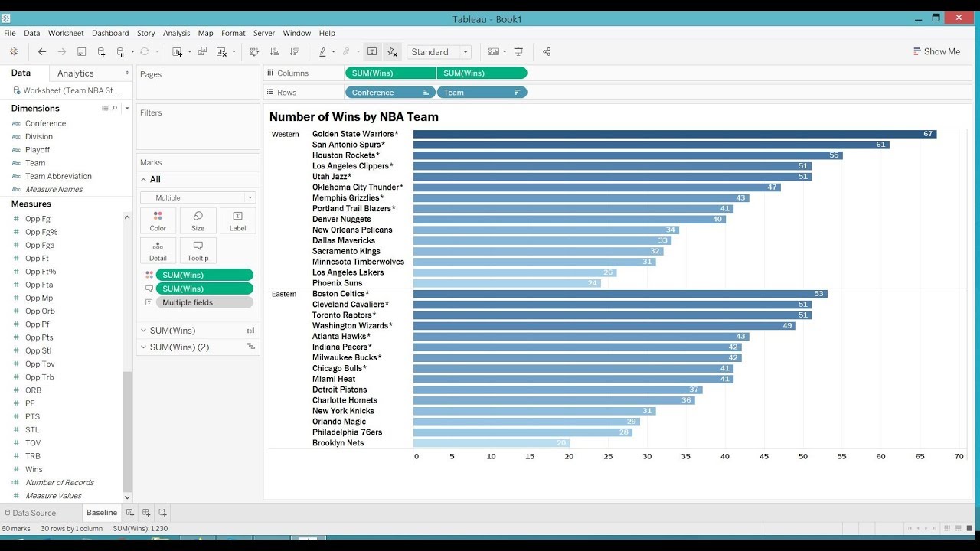This screenshot has width=980, height=551.
Task: Add a new worksheet tab icon
Action: [x=130, y=513]
